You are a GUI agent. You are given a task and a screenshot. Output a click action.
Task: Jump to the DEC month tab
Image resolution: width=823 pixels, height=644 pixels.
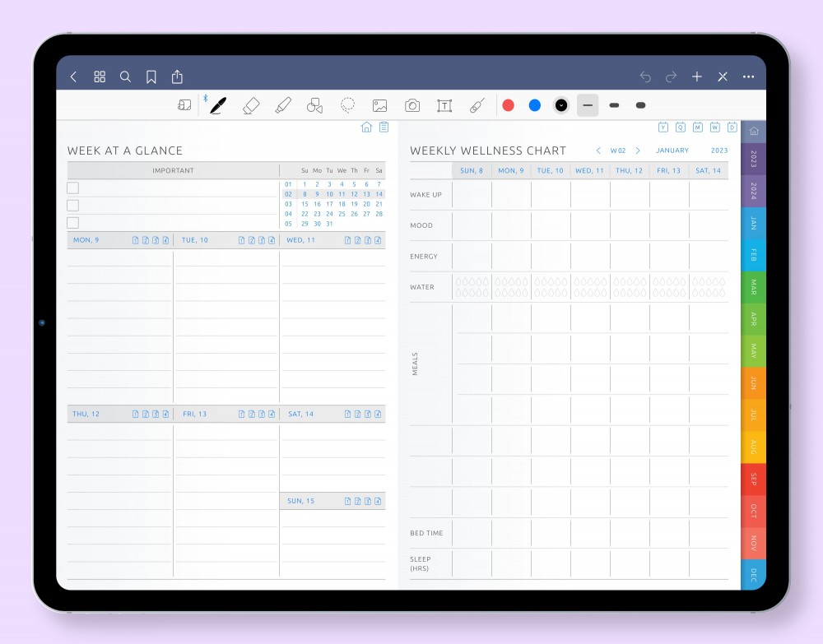coord(754,575)
